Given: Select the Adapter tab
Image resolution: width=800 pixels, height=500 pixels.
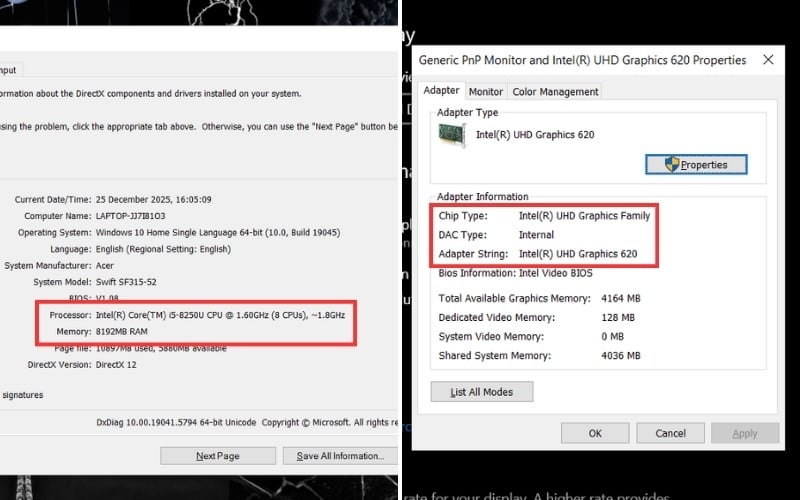Looking at the screenshot, I should click(x=441, y=90).
